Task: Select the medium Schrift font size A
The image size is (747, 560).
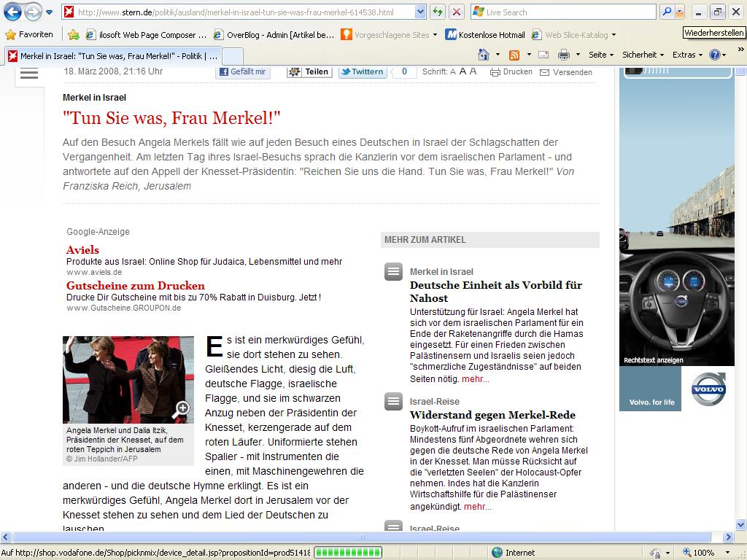Action: [x=462, y=71]
